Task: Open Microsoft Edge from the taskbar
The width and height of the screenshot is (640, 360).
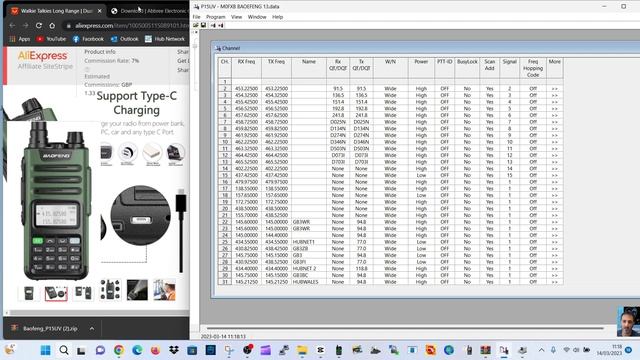Action: pyautogui.click(x=137, y=350)
